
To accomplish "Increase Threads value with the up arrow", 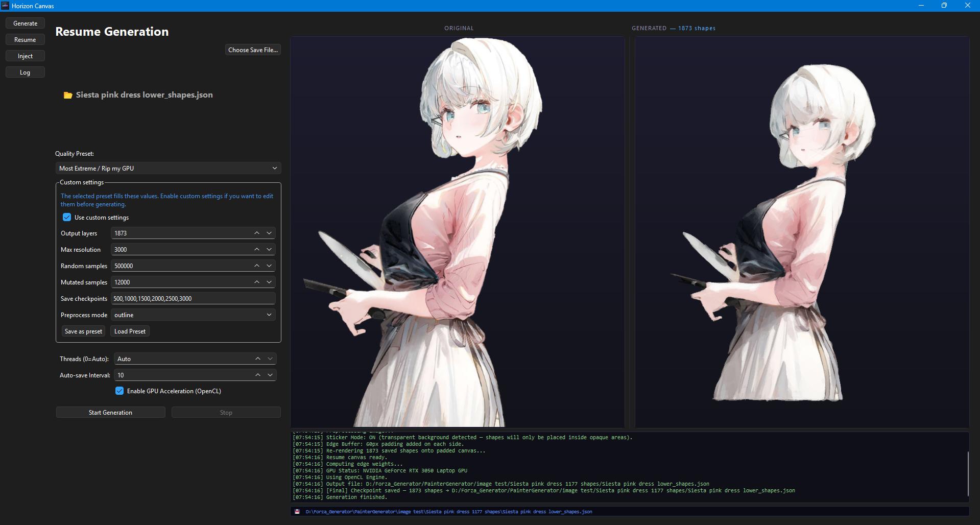I will [x=258, y=359].
